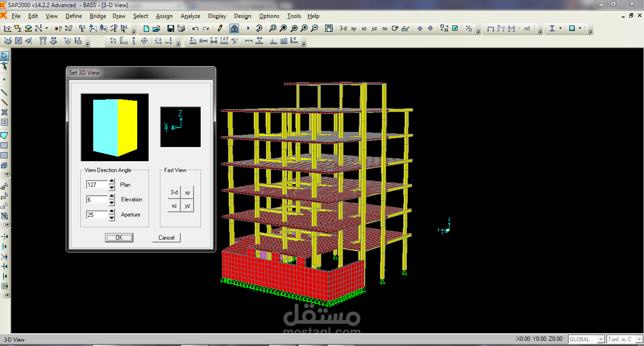Open the Design menu
This screenshot has height=346, width=644.
pos(243,16)
